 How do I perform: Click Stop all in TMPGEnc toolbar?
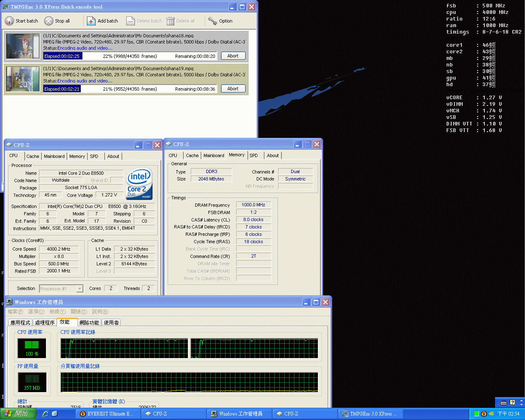click(57, 21)
